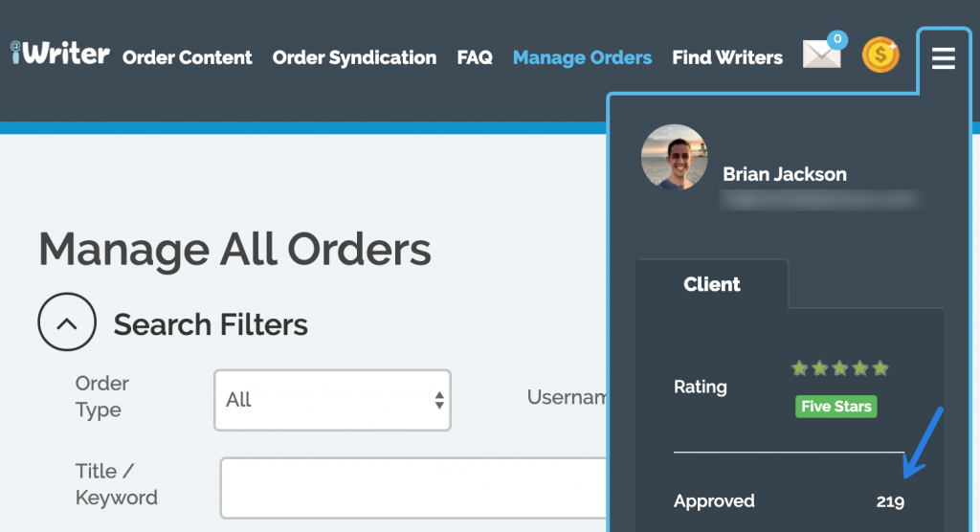This screenshot has width=980, height=532.
Task: Focus the Title / Keyword input field
Action: click(413, 488)
